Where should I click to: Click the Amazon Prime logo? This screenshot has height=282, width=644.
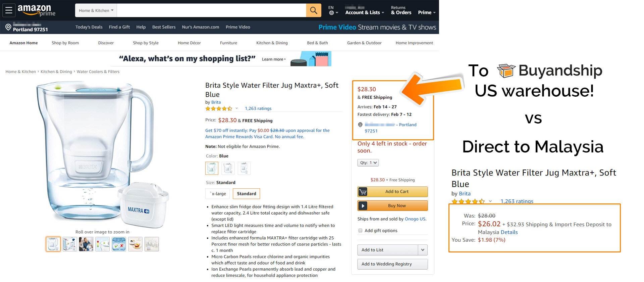[36, 10]
